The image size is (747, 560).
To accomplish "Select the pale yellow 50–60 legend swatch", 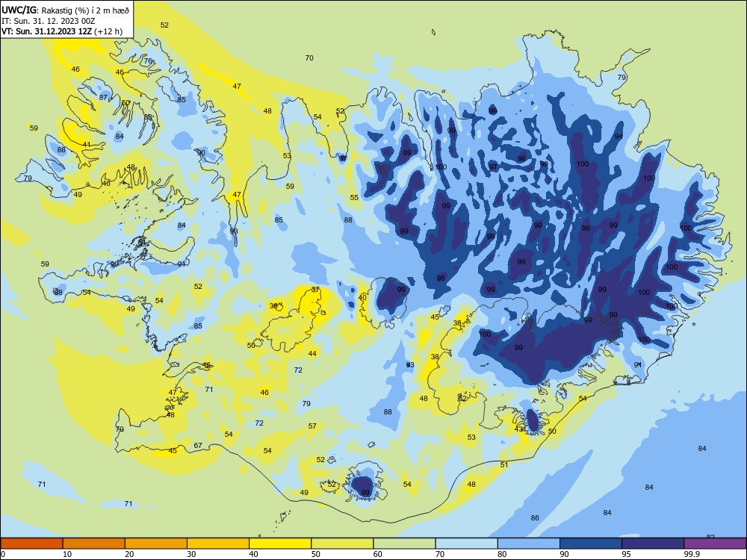I will 342,544.
